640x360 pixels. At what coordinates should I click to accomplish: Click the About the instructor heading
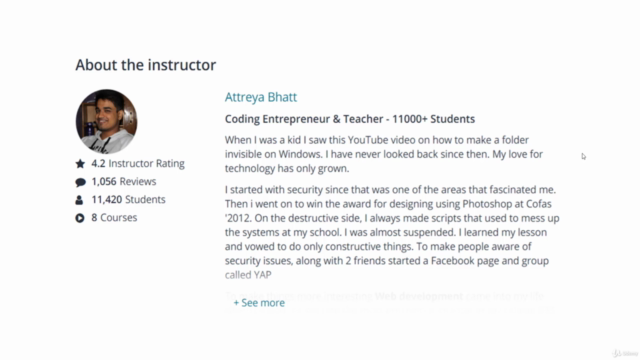click(146, 65)
